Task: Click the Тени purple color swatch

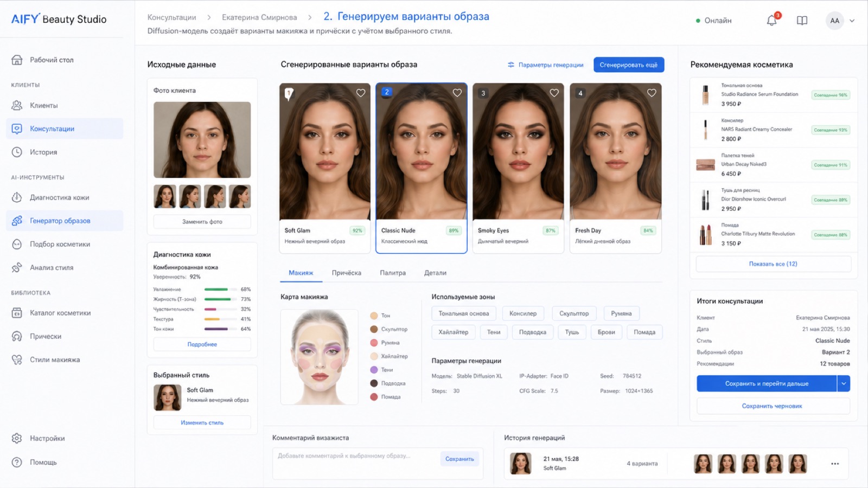Action: coord(374,370)
